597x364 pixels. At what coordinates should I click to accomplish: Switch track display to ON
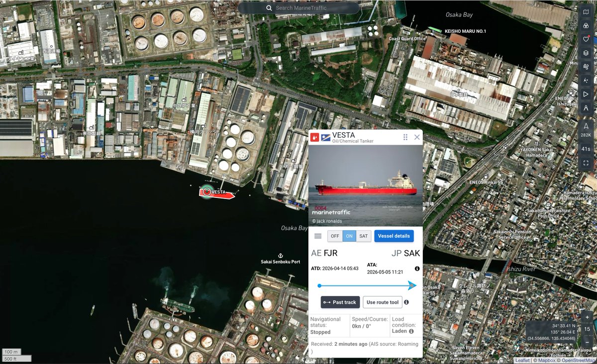[349, 236]
